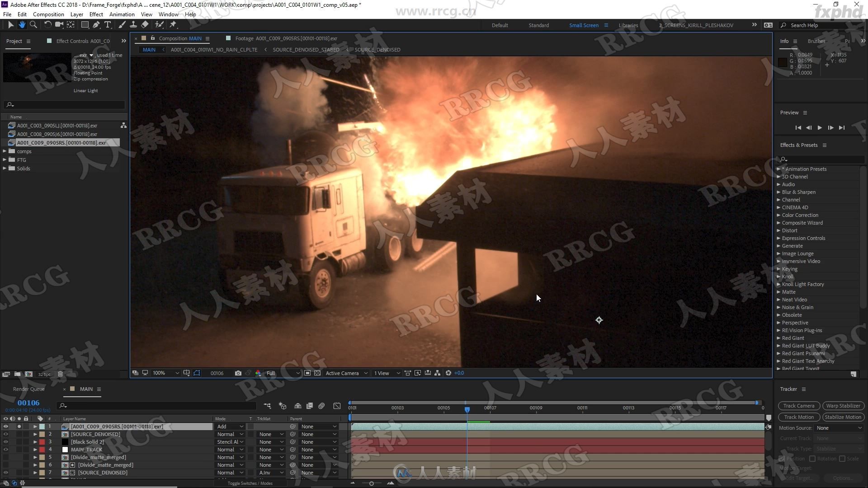Show layer 5 Divide_matte_merged
The image size is (868, 488).
click(x=5, y=457)
